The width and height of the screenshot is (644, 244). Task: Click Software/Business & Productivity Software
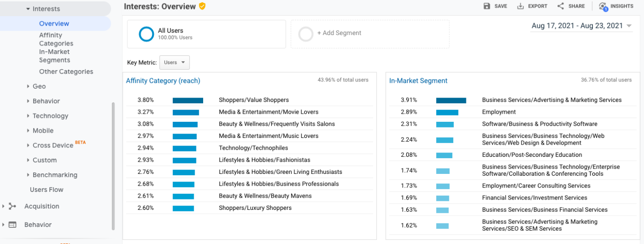click(540, 124)
